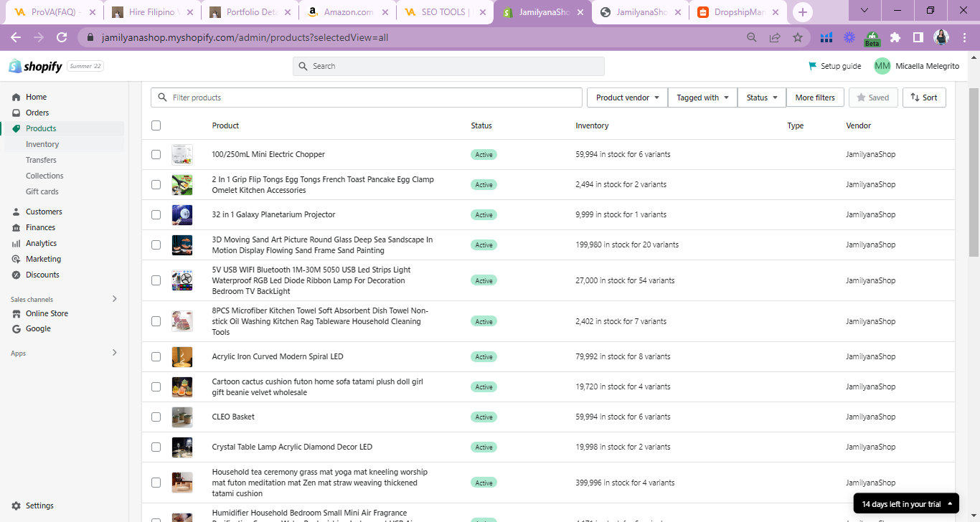Open Home from the sidebar house icon
Viewport: 980px width, 522px height.
[16, 97]
